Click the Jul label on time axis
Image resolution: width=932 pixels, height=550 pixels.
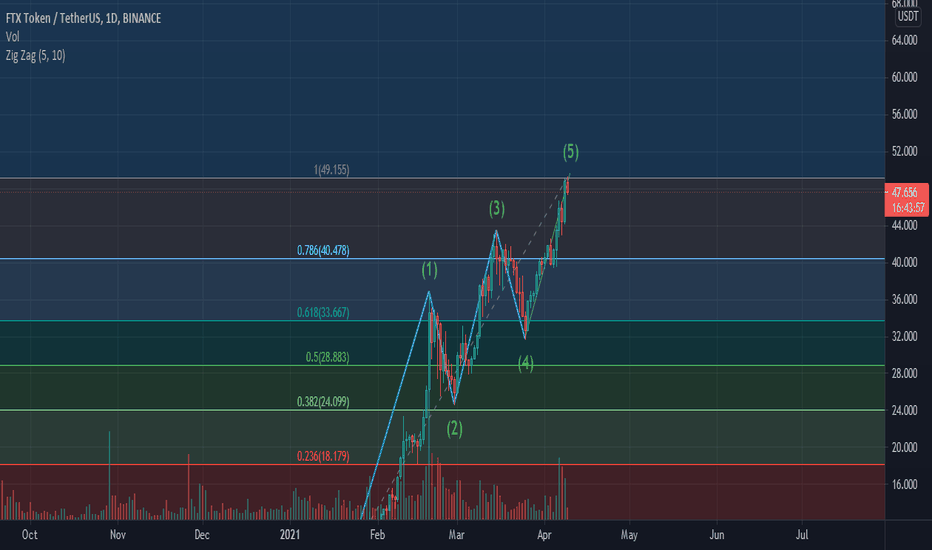[x=802, y=535]
